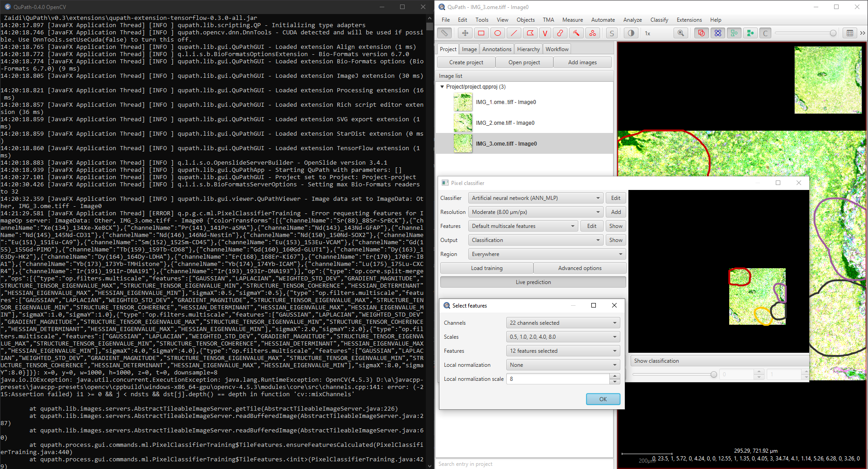This screenshot has width=868, height=469.
Task: Open the Resolution dropdown set to Moderate
Action: 535,212
